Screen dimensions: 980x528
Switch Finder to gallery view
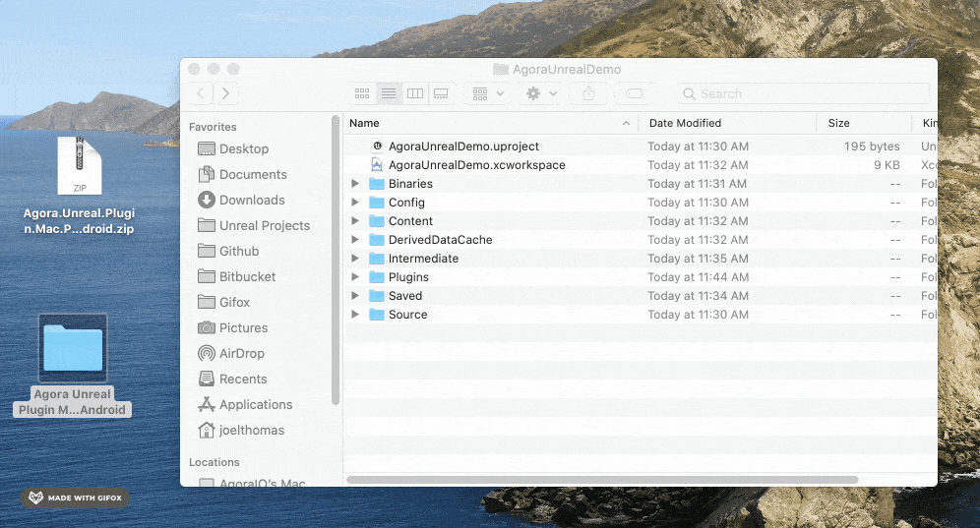(x=441, y=93)
